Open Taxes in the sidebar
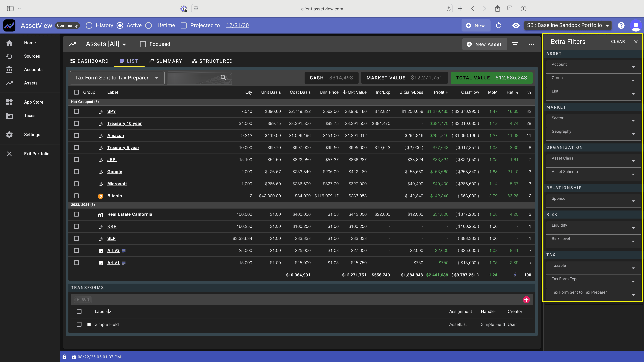The height and width of the screenshot is (362, 644). click(30, 115)
